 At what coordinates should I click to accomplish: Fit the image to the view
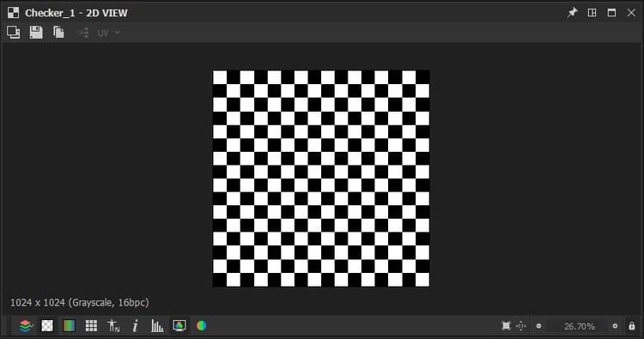point(506,326)
